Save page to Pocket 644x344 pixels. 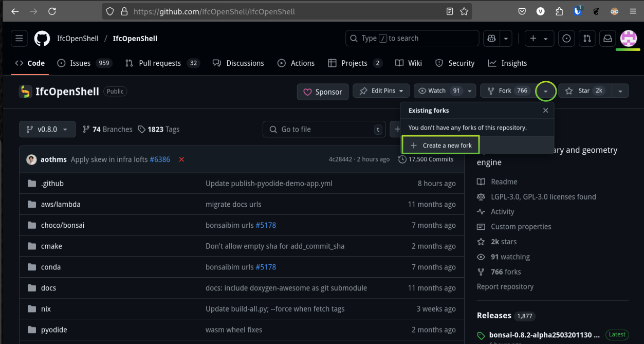[522, 11]
